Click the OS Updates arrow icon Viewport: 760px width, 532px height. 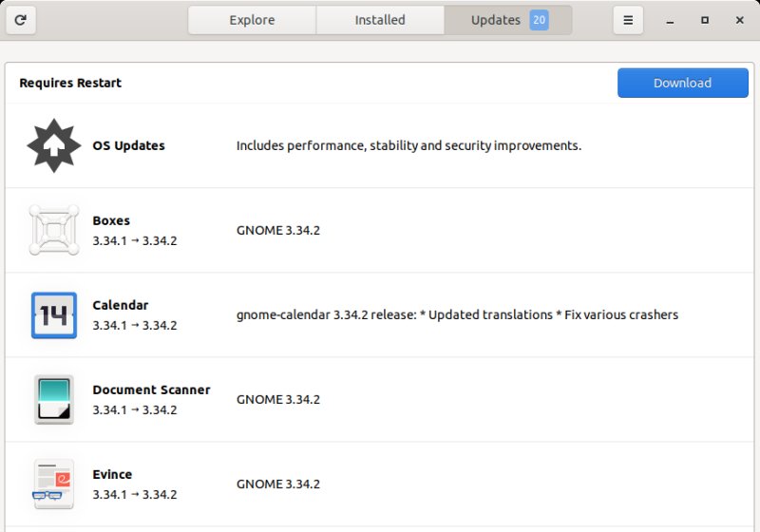click(54, 146)
